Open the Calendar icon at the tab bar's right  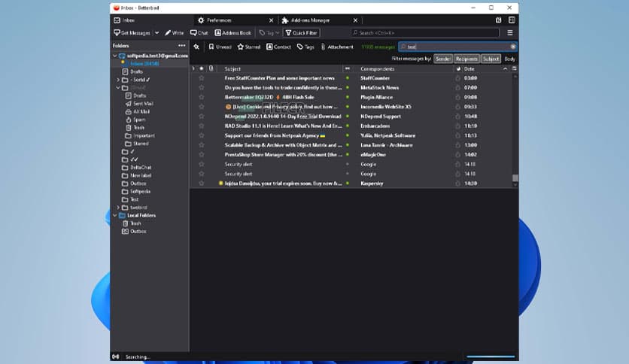coord(498,20)
